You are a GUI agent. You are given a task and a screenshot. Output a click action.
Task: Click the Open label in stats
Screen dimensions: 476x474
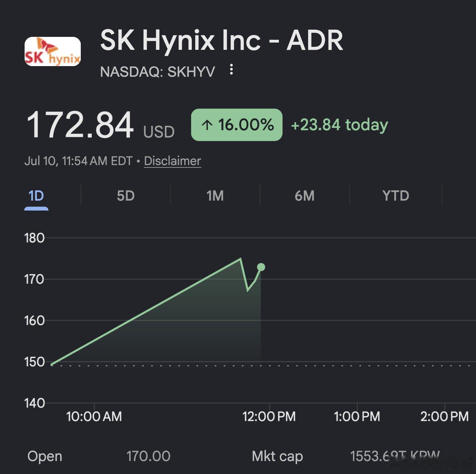pyautogui.click(x=45, y=456)
